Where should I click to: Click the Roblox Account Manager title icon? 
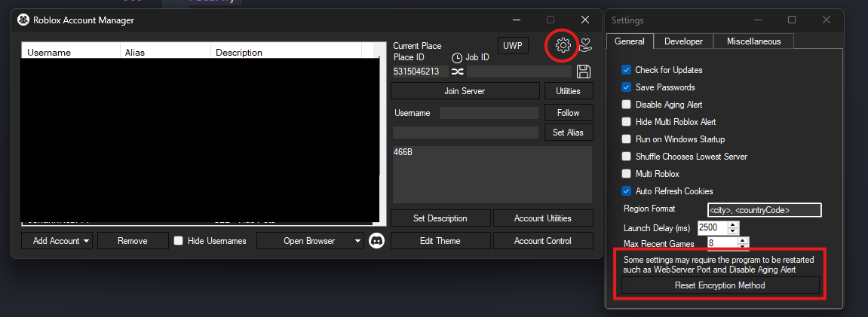tap(23, 20)
